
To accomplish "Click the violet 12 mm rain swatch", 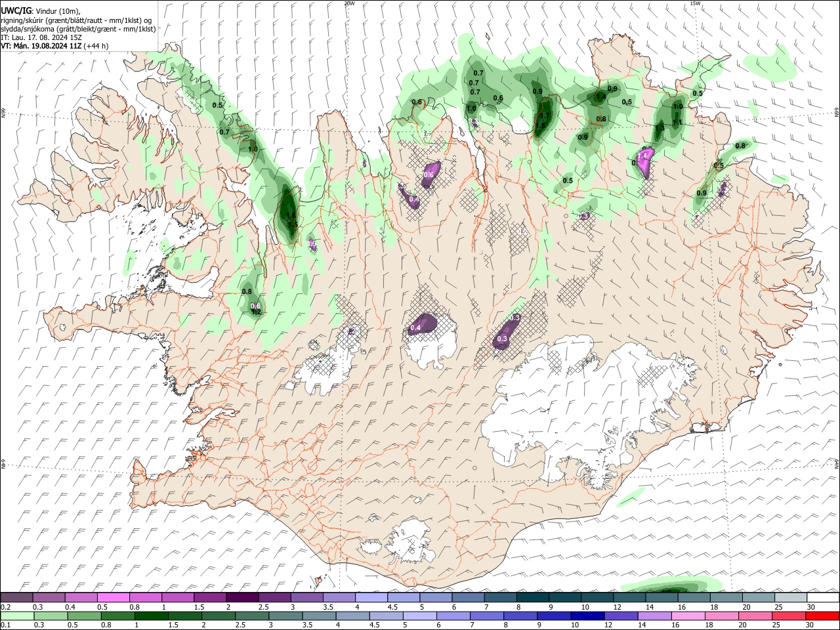I will point(620,616).
